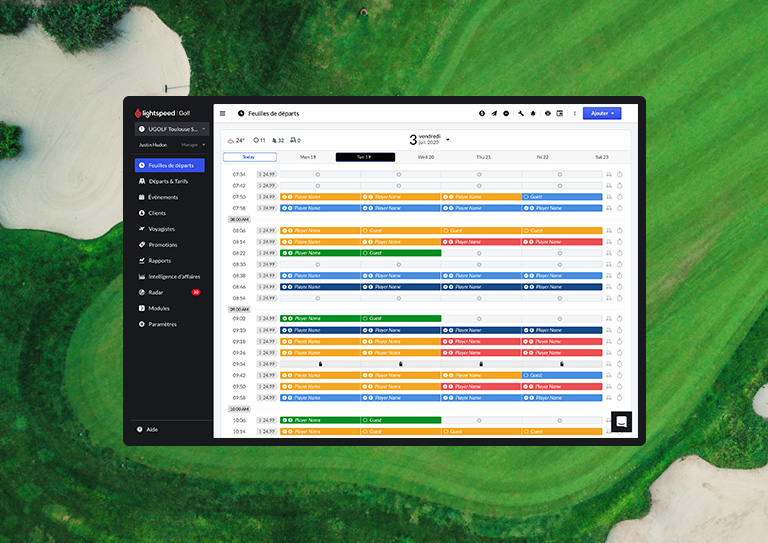Open the chat widget at bottom right
The width and height of the screenshot is (768, 543).
tap(621, 421)
